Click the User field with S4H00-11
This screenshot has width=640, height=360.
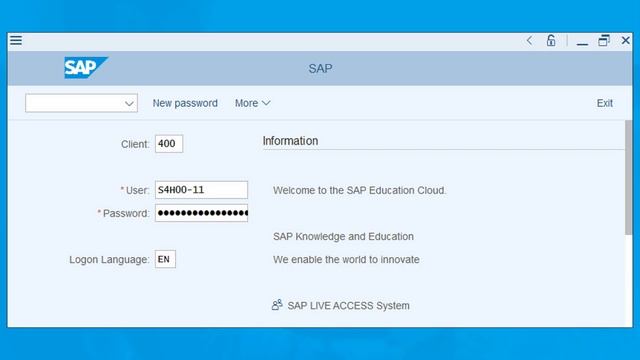[201, 190]
